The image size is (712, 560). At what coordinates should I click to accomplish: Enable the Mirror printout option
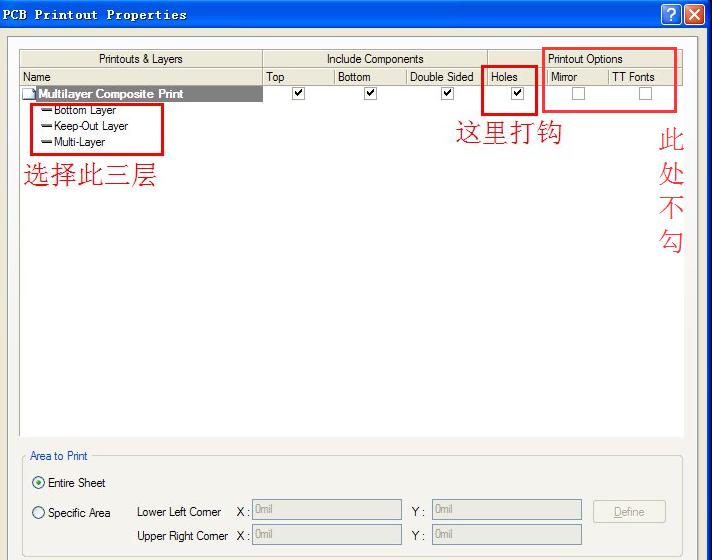click(578, 94)
